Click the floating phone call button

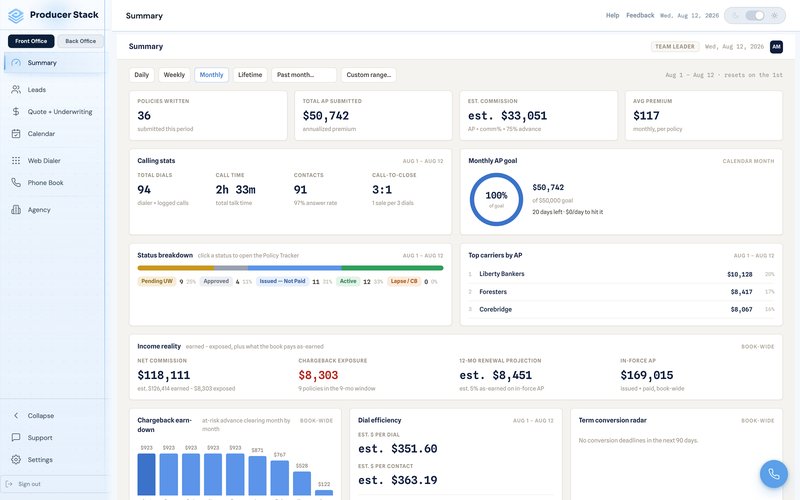773,474
